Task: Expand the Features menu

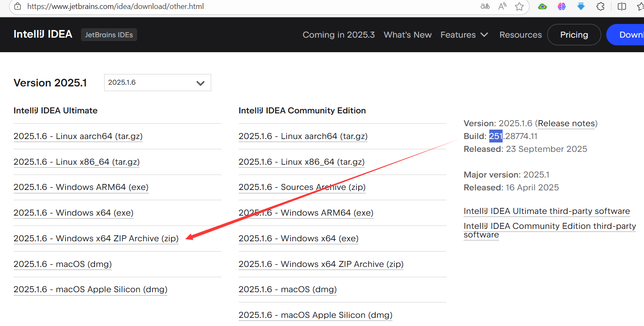Action: [x=464, y=35]
